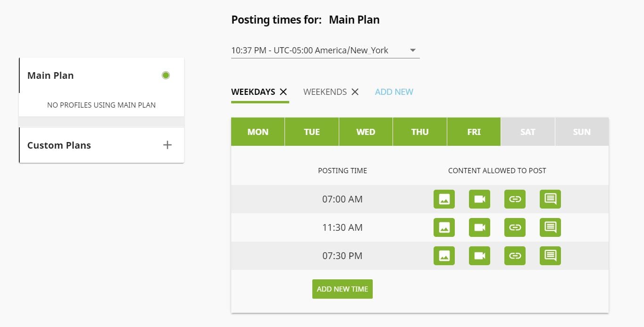The height and width of the screenshot is (327, 644).
Task: Remove the WEEKDAYS tab with its X
Action: pyautogui.click(x=283, y=92)
